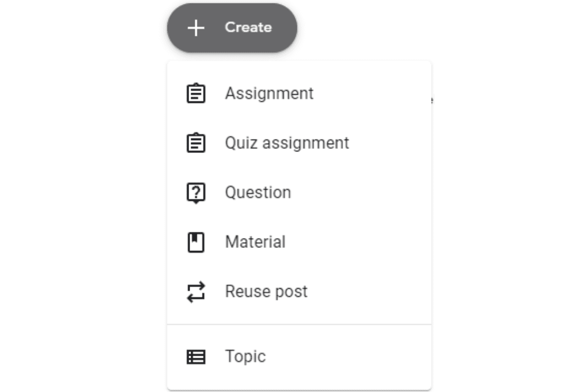Choose Reuse post to recycle content
This screenshot has height=392, width=588.
[x=266, y=291]
